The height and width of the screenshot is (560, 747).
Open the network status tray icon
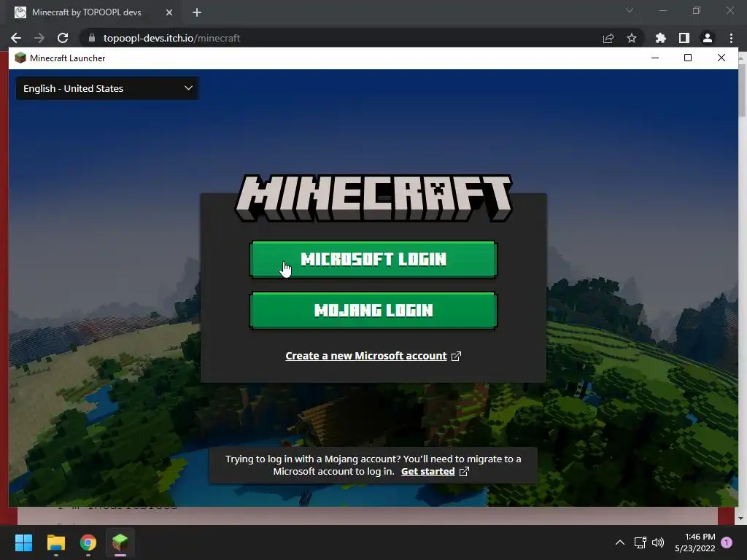point(640,542)
